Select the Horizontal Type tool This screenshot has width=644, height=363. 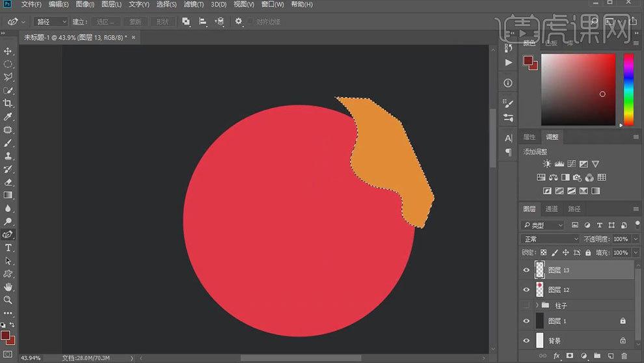point(8,248)
